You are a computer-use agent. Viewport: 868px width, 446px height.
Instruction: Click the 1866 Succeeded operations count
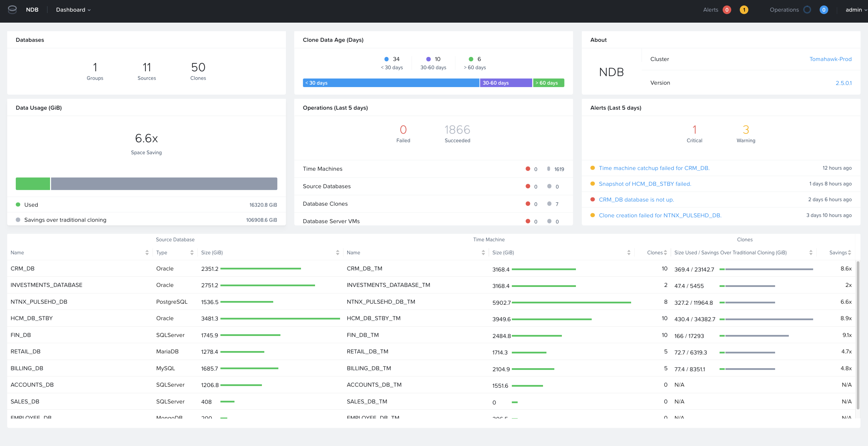pos(457,130)
